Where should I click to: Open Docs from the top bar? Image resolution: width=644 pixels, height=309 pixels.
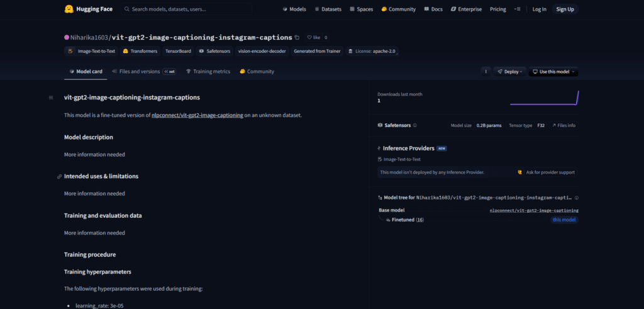pyautogui.click(x=433, y=9)
